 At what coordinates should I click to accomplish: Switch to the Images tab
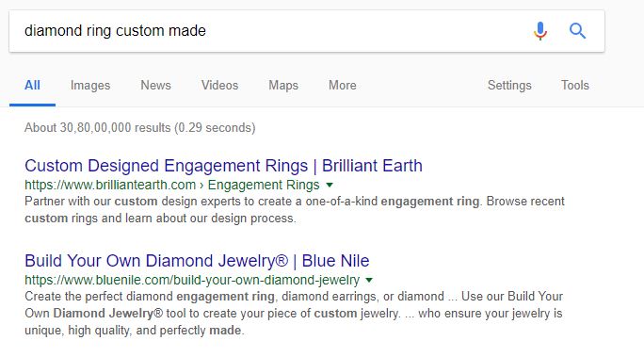tap(90, 85)
